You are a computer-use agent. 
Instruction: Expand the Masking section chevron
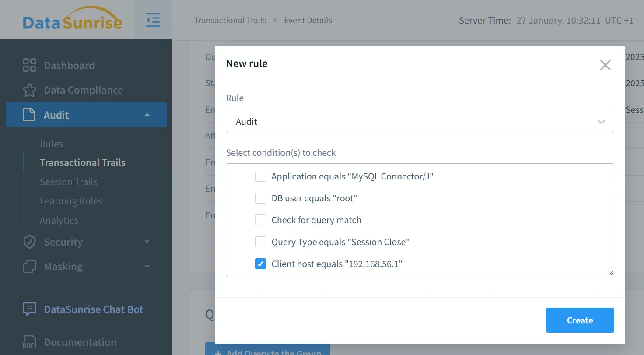147,266
